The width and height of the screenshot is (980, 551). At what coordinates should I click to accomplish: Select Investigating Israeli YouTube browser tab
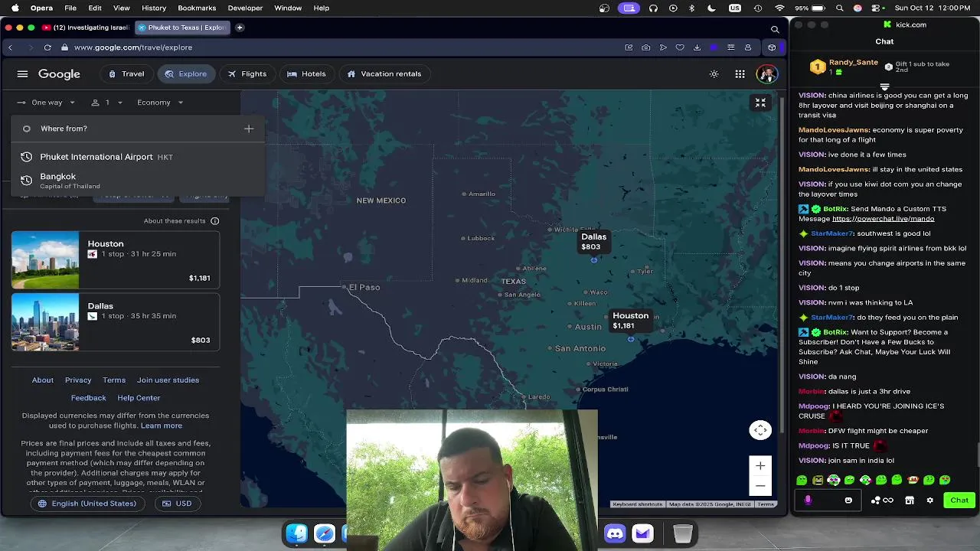click(x=86, y=28)
